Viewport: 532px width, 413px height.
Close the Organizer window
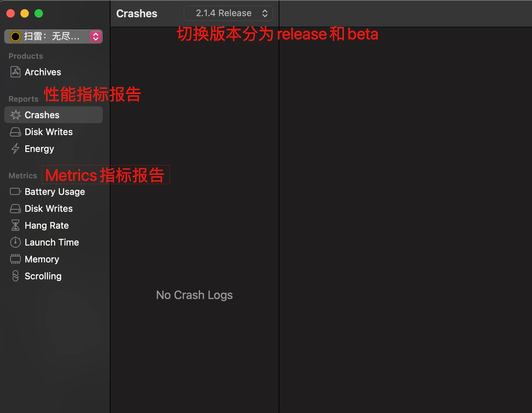coord(11,13)
